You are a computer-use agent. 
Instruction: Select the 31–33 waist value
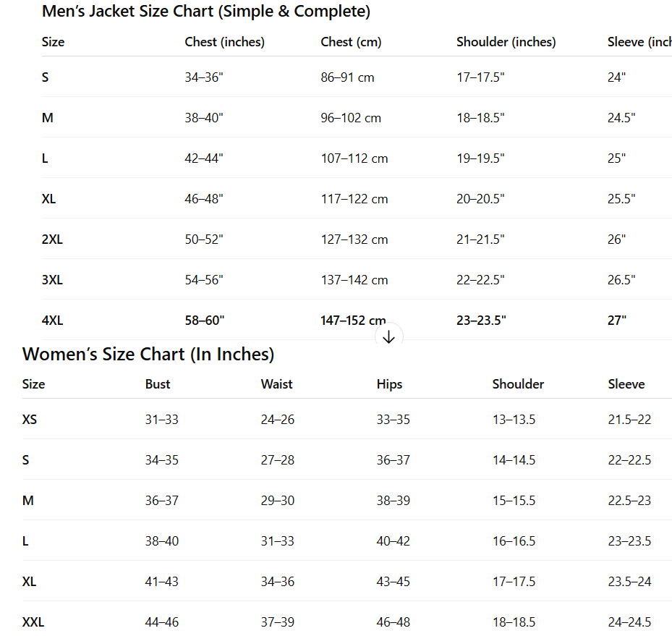278,541
